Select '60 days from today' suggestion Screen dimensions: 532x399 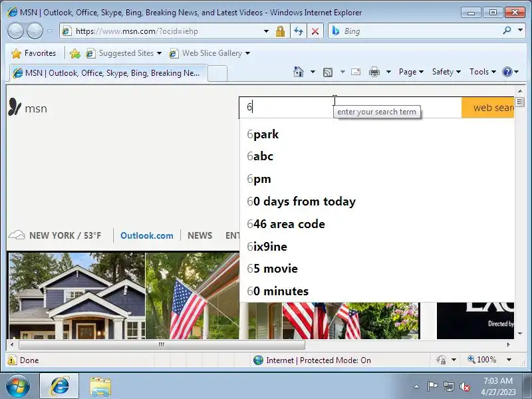(x=376, y=201)
